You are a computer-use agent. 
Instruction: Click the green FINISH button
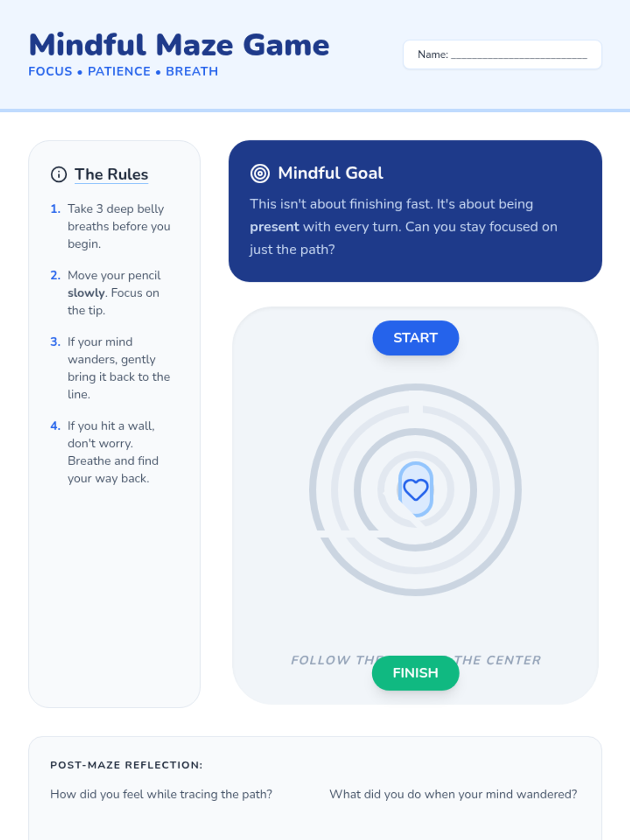[x=415, y=673]
